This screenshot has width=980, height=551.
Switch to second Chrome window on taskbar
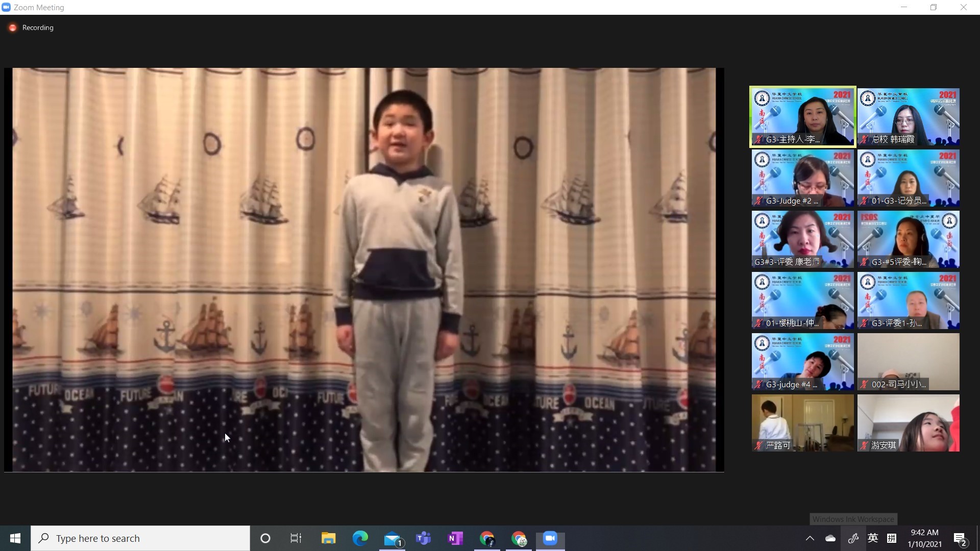click(519, 538)
